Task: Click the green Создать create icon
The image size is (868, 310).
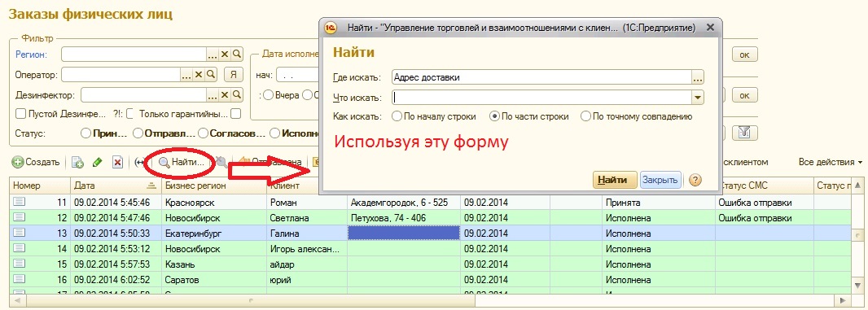Action: click(18, 163)
